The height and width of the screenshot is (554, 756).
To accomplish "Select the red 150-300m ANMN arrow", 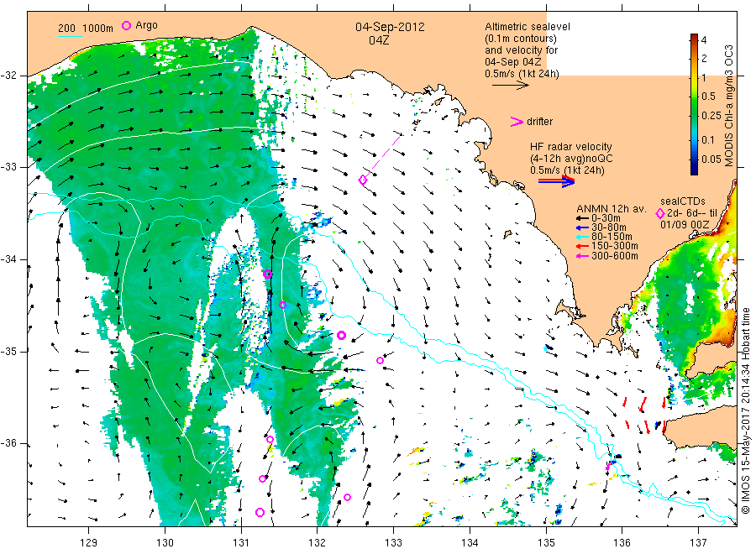I will 583,246.
